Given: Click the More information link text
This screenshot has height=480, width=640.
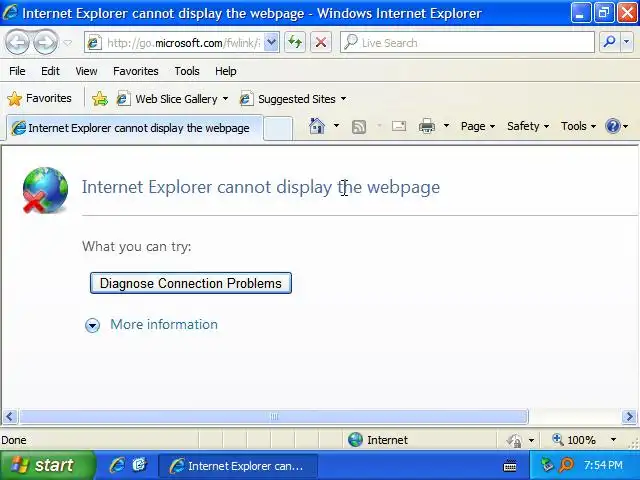Looking at the screenshot, I should [x=164, y=324].
